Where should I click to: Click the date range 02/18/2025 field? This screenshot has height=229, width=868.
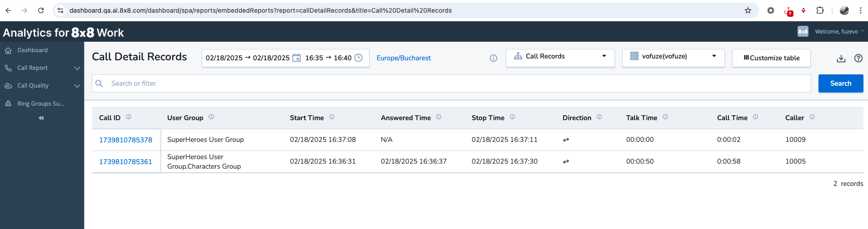pyautogui.click(x=248, y=58)
